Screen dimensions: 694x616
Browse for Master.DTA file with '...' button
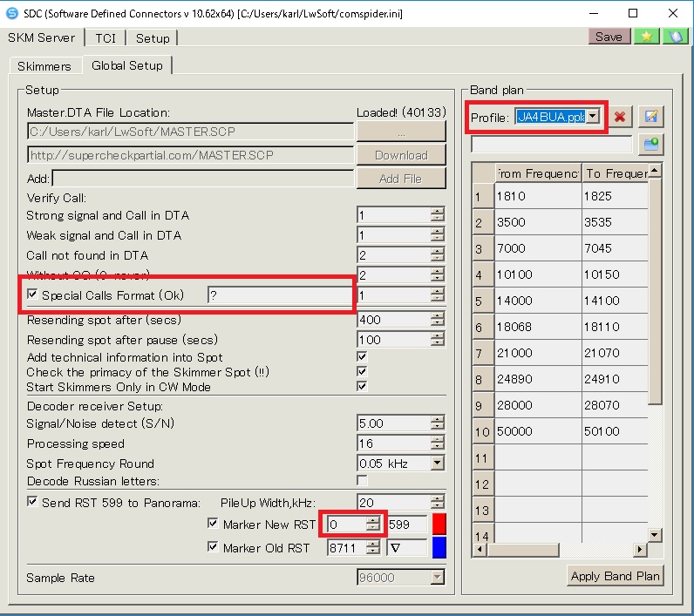pyautogui.click(x=401, y=132)
